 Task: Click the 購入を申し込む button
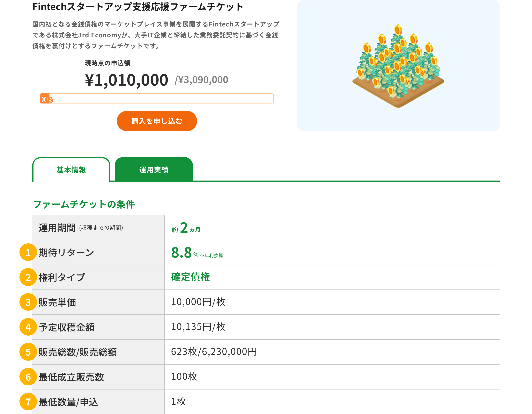(x=157, y=121)
